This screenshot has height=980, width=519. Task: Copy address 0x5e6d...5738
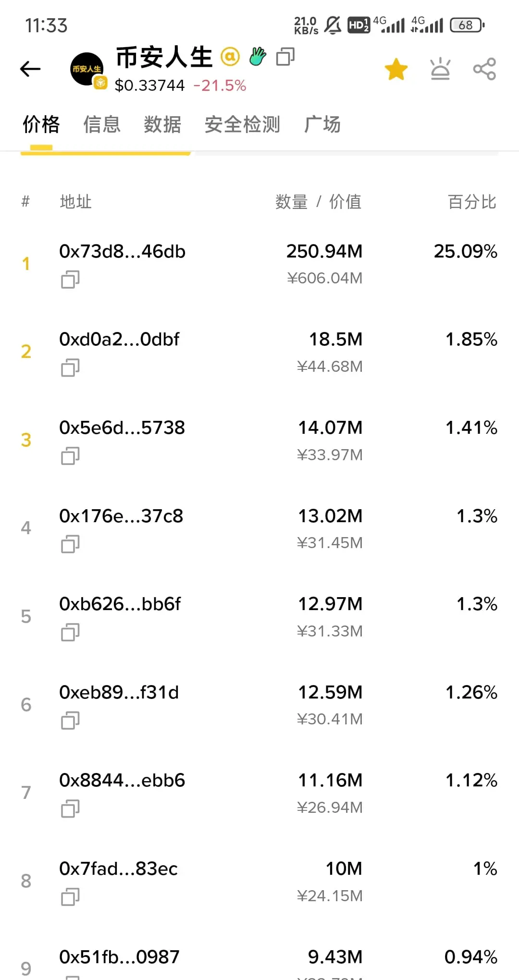click(70, 455)
